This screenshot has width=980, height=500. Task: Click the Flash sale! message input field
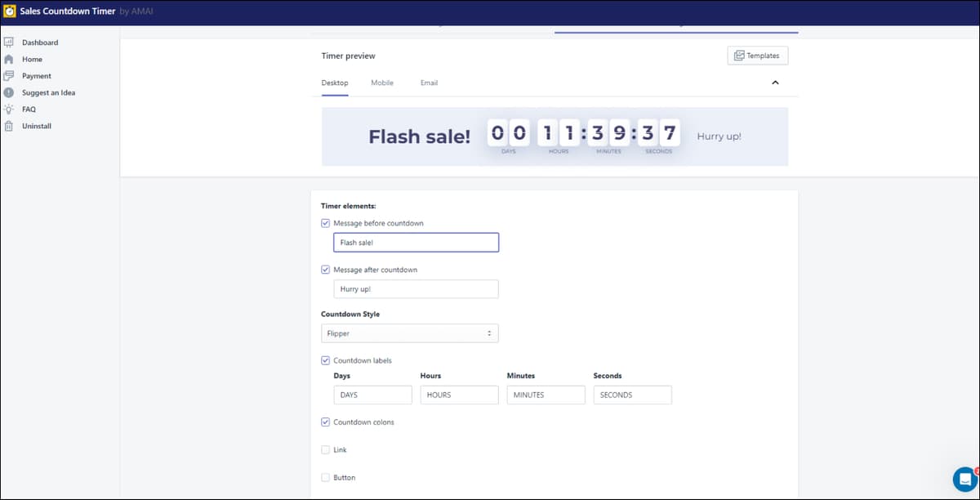[416, 243]
